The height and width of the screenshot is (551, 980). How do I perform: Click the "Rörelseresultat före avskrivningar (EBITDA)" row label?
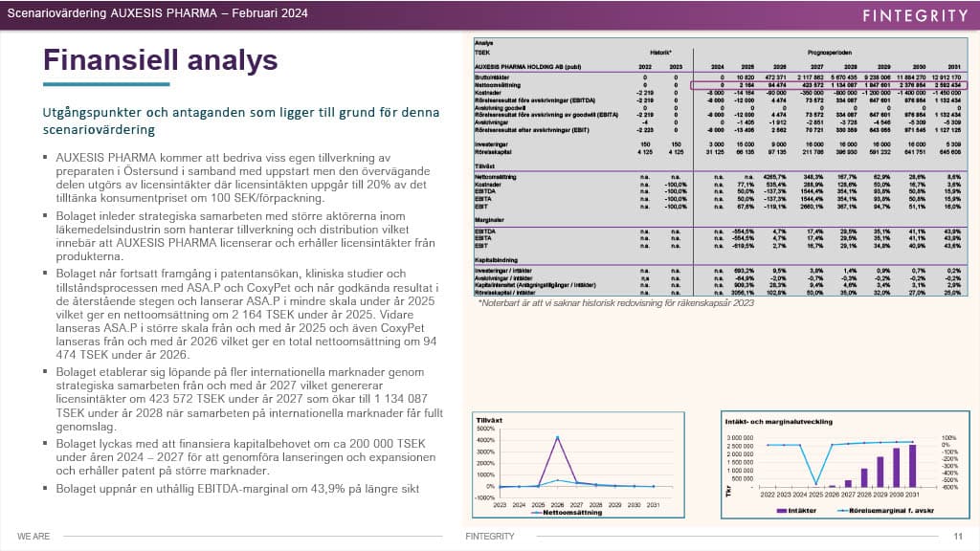pos(535,99)
